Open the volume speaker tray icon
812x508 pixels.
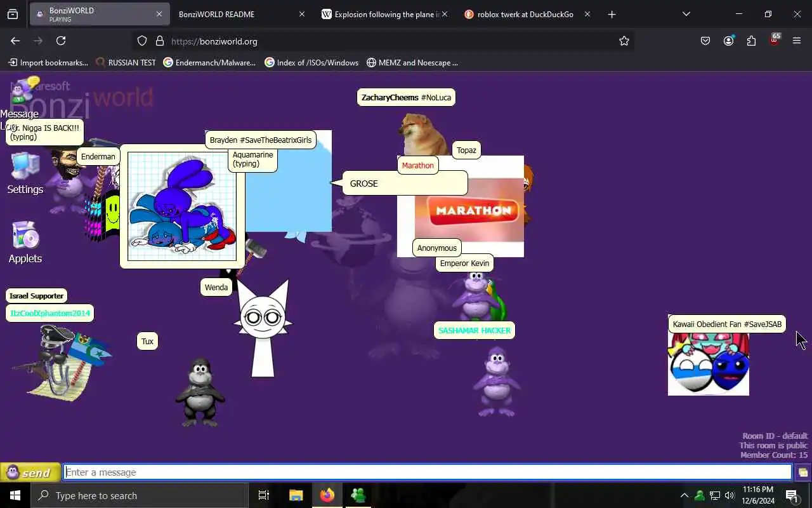pos(730,495)
